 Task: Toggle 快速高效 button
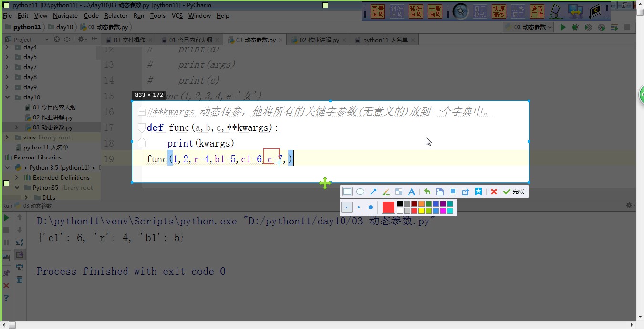point(499,11)
